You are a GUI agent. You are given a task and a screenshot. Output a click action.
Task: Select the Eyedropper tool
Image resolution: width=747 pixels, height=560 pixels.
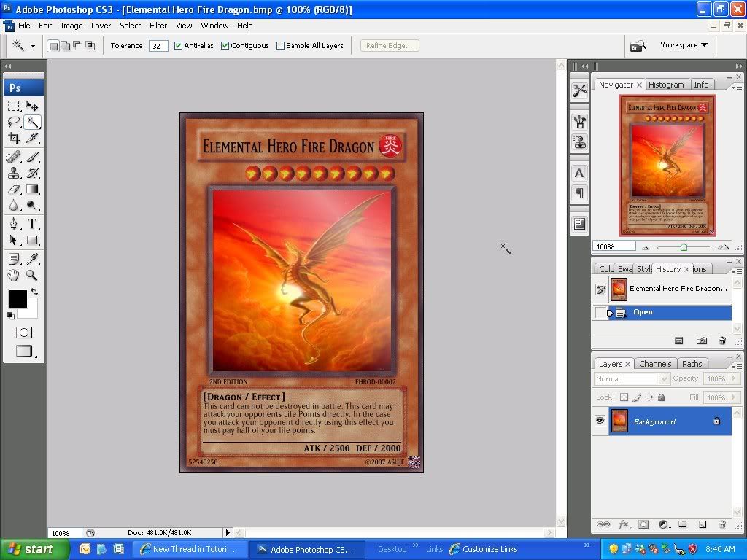[x=32, y=259]
